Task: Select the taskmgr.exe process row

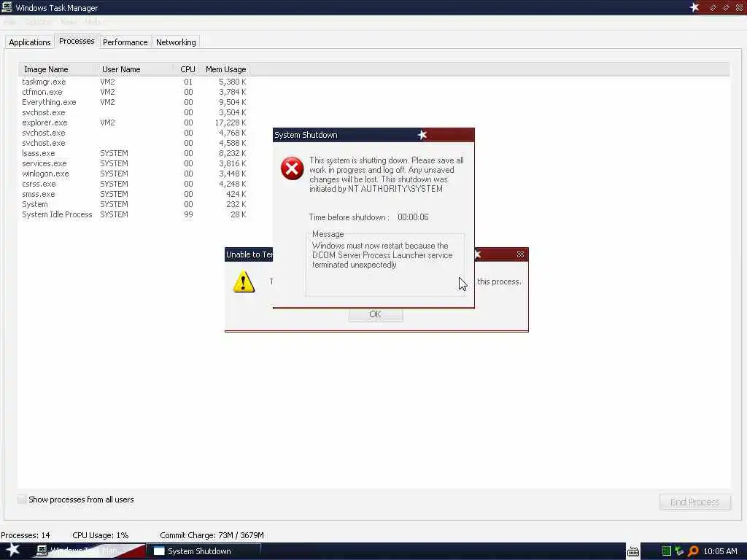Action: [134, 82]
